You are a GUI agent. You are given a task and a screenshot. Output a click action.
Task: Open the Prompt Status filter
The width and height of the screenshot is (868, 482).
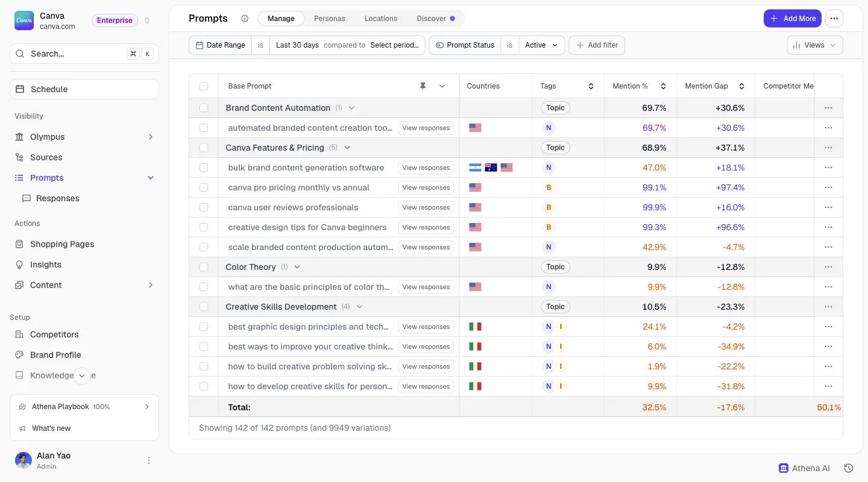point(465,45)
